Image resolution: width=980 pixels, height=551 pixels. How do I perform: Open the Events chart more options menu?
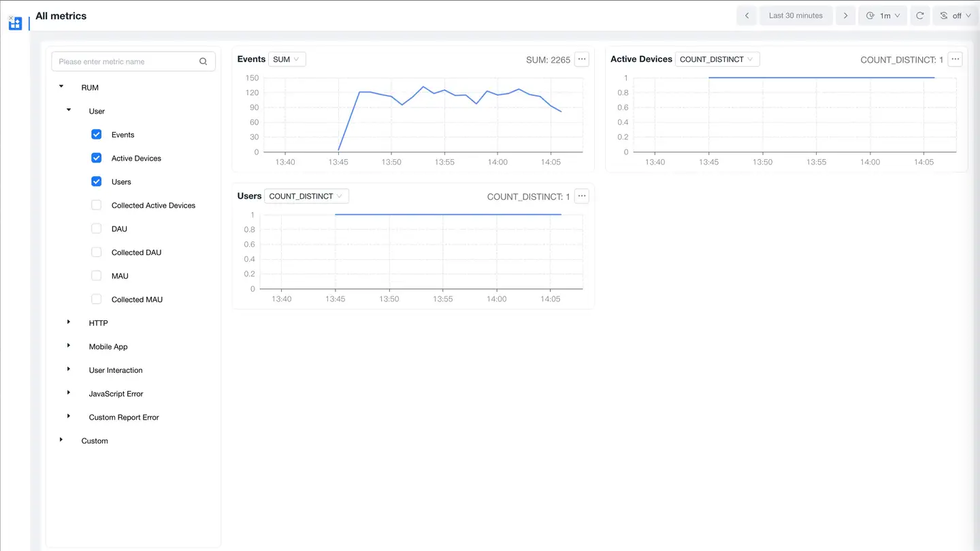(x=582, y=60)
